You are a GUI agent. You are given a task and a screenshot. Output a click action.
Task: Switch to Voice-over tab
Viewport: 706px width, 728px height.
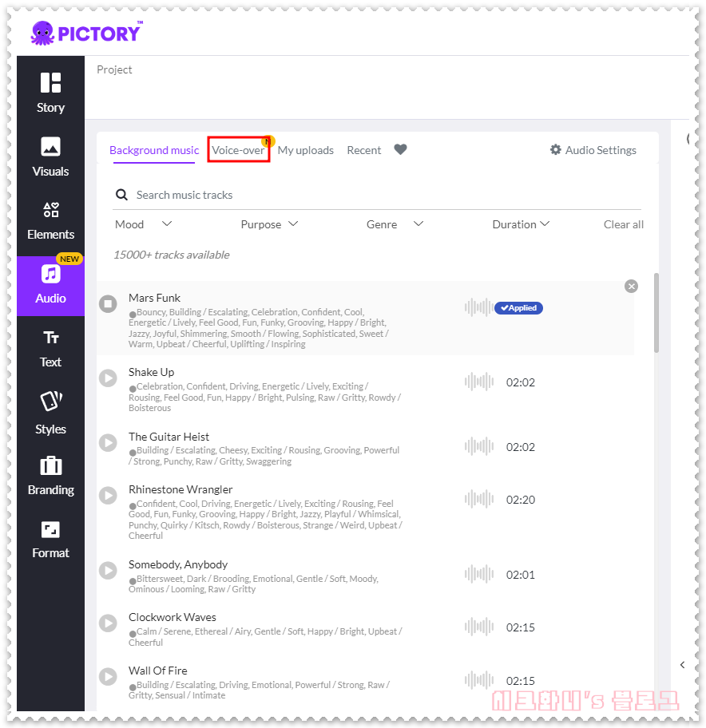[x=238, y=150]
